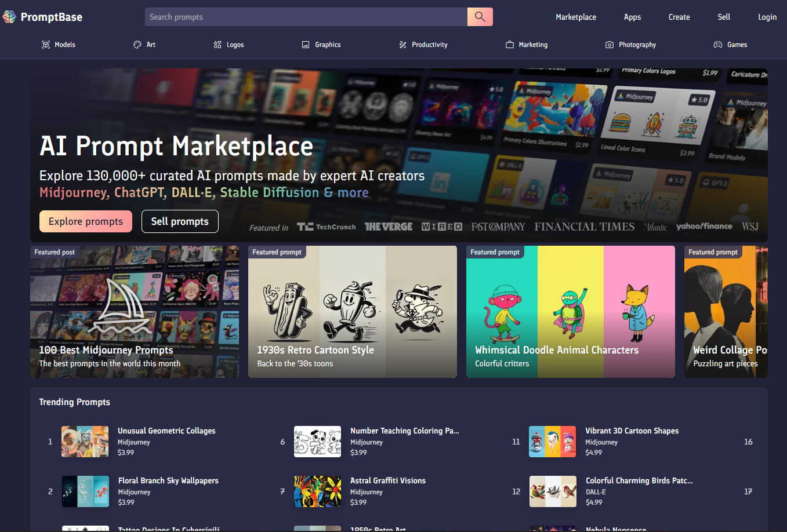The height and width of the screenshot is (532, 787).
Task: Click the Number Teaching Coloring thumbnail
Action: pyautogui.click(x=317, y=442)
